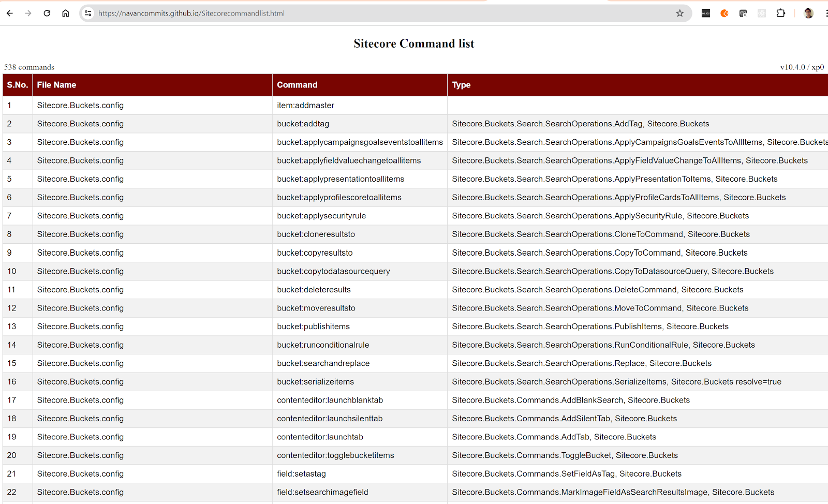Click field:setsearchimagefield command cell
This screenshot has height=504, width=828.
click(360, 492)
